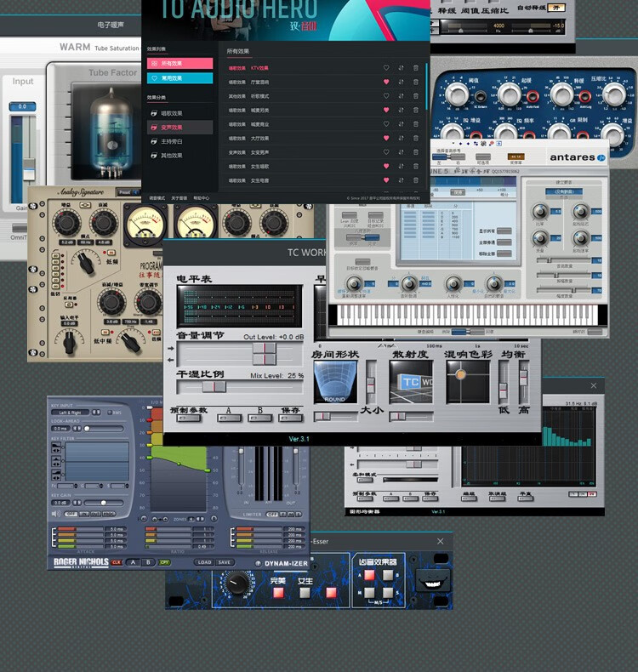Favorite the KTV效果 row with its heart icon
The image size is (638, 672).
pyautogui.click(x=386, y=68)
